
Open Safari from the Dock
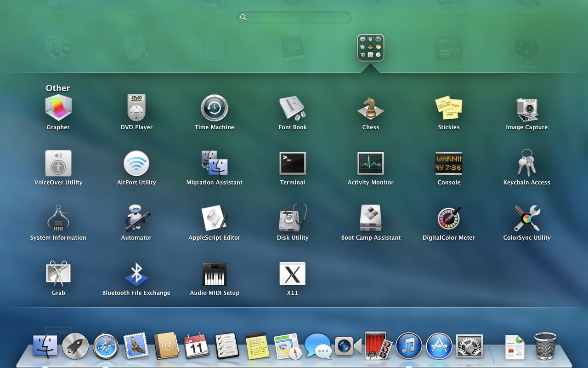click(x=106, y=346)
